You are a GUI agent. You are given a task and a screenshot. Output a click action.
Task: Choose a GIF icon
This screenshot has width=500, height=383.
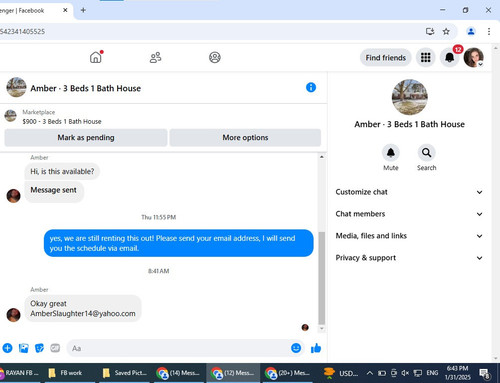(x=55, y=348)
